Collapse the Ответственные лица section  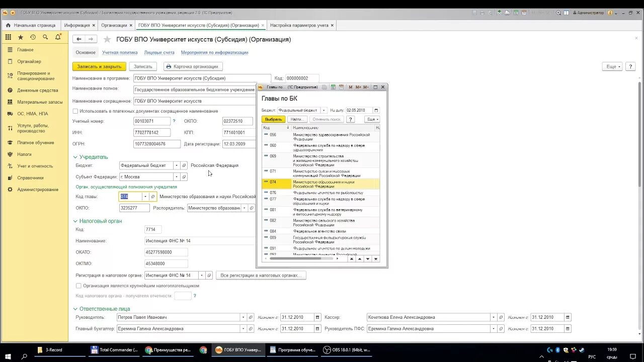click(75, 309)
